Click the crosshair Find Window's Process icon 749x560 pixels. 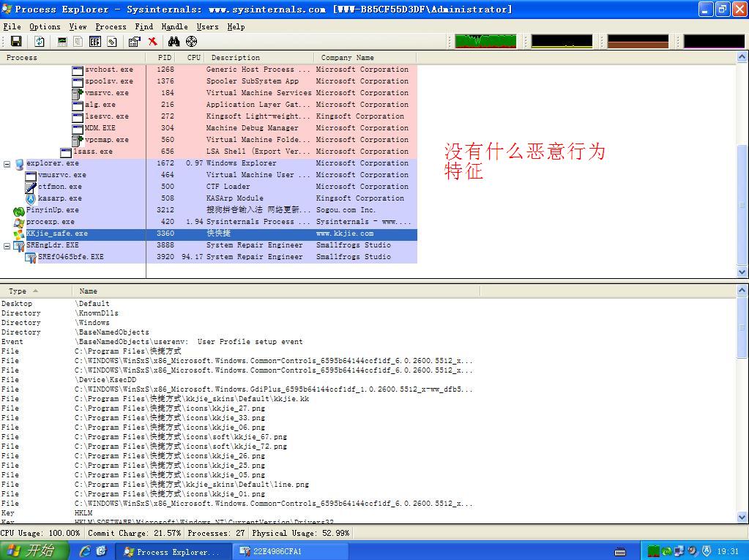192,42
